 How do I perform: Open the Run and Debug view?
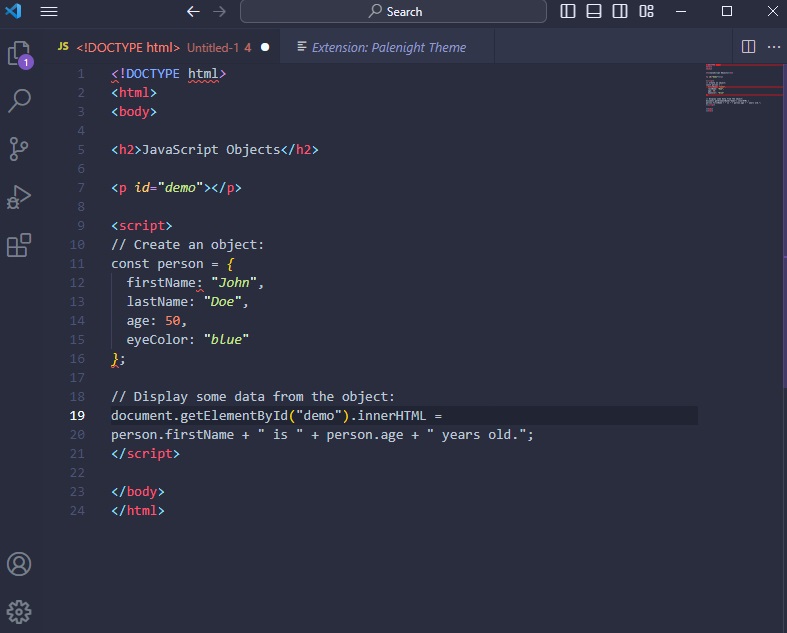coord(19,197)
